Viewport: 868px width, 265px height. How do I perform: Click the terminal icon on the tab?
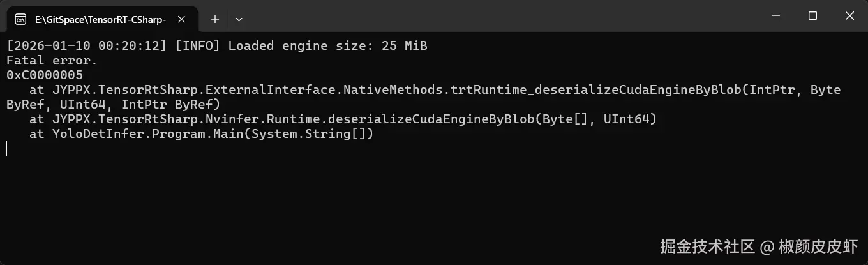(x=20, y=19)
